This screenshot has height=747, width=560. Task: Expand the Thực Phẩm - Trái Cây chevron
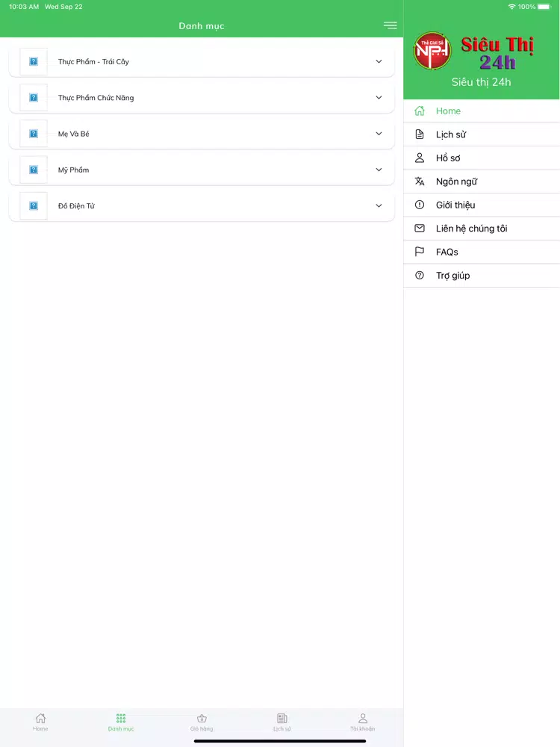tap(379, 61)
